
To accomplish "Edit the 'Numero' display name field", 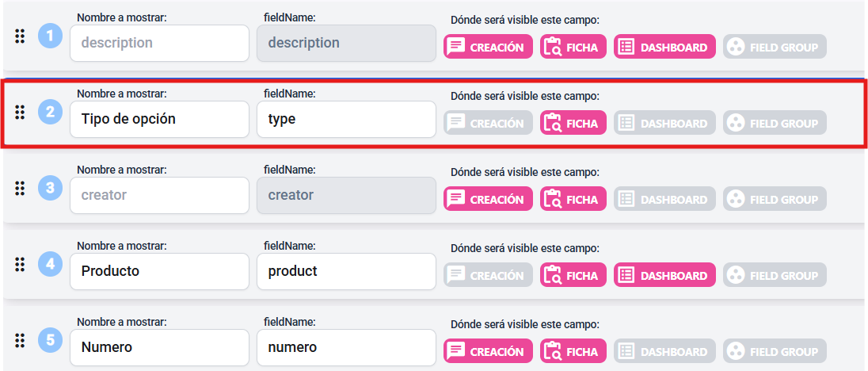I will click(159, 347).
